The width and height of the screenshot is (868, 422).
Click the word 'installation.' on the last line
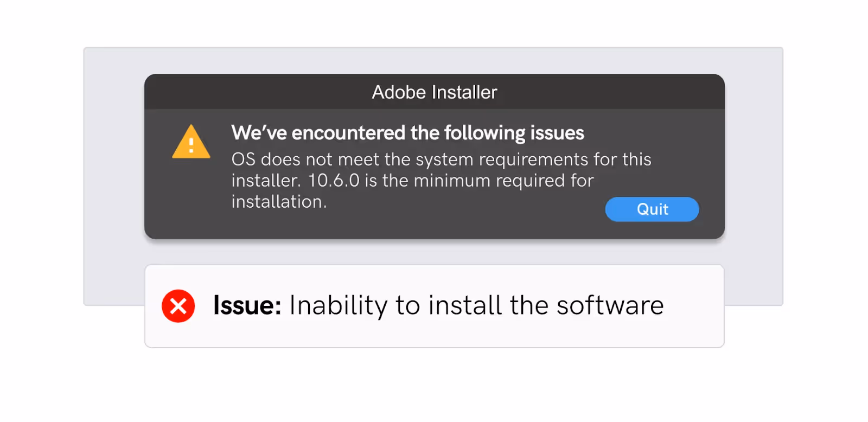tap(279, 202)
